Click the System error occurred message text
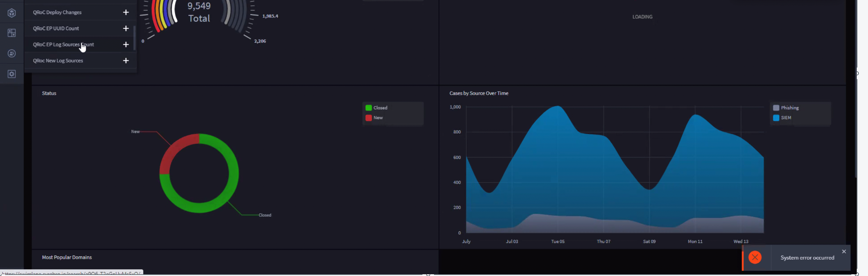868x276 pixels. pos(807,258)
